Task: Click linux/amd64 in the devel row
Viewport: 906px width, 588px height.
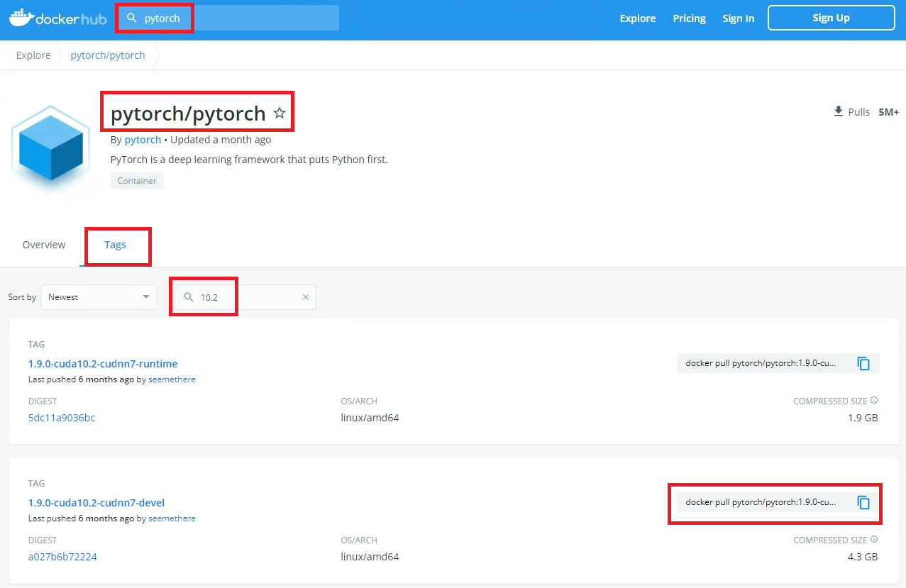Action: [x=370, y=557]
